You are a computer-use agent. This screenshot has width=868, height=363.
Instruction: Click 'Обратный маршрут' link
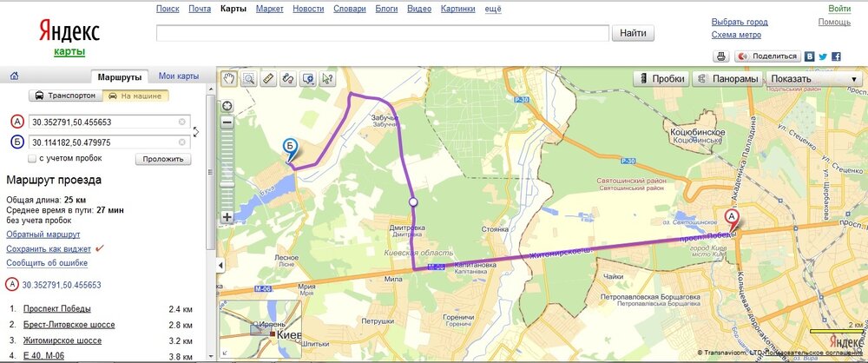(x=43, y=234)
